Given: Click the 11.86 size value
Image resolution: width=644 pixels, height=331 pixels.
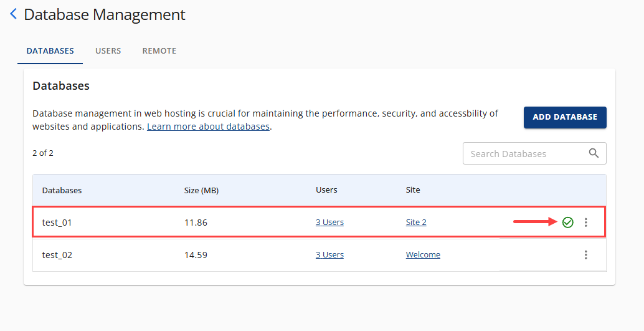Looking at the screenshot, I should tap(196, 223).
